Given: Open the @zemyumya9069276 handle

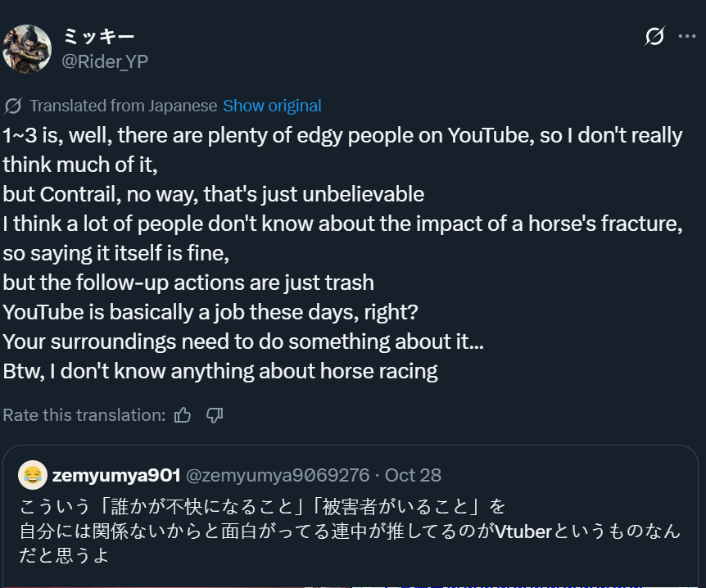Looking at the screenshot, I should [278, 476].
